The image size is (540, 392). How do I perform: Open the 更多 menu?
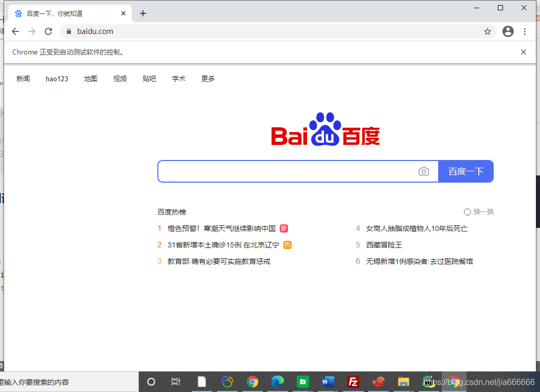coord(208,79)
